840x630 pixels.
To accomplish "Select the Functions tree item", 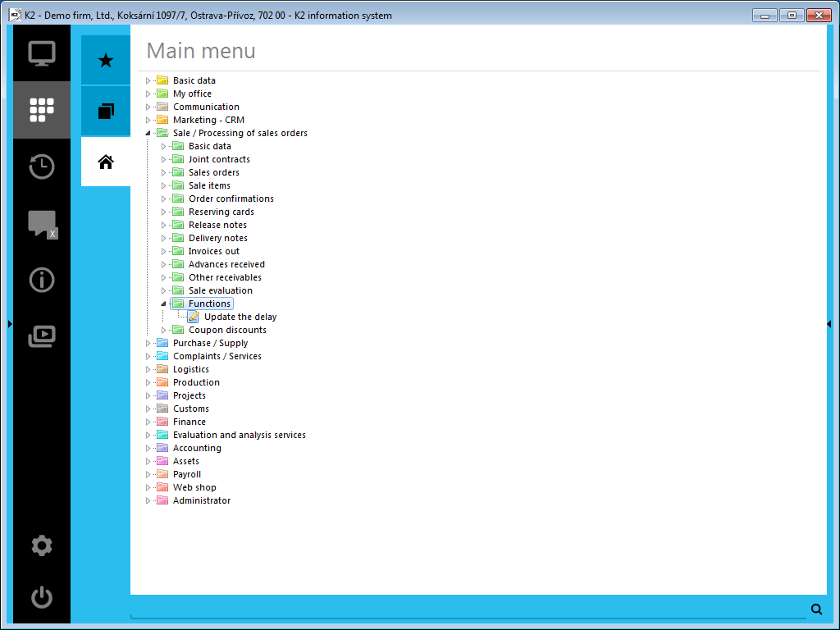I will [x=209, y=304].
